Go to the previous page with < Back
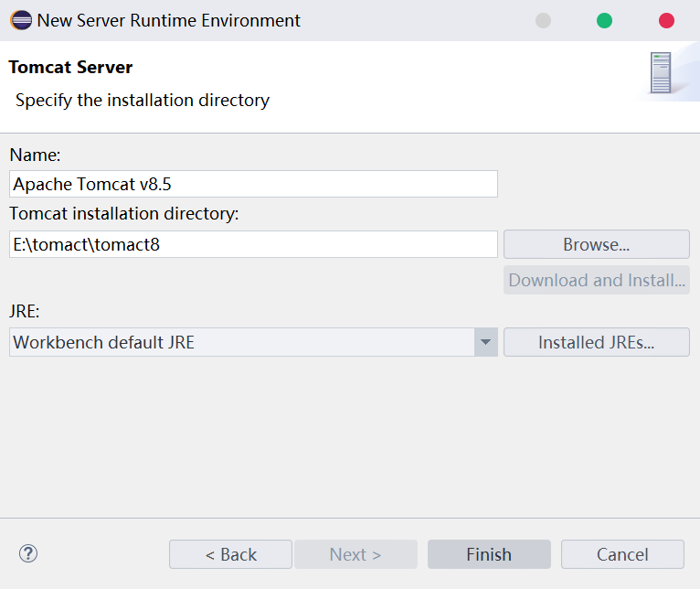 click(x=231, y=554)
